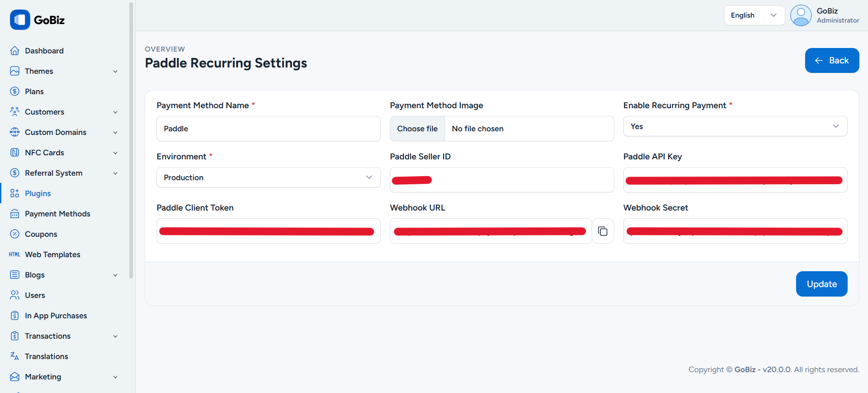Open Dashboard via its home icon
Viewport: 868px width, 393px height.
point(15,51)
